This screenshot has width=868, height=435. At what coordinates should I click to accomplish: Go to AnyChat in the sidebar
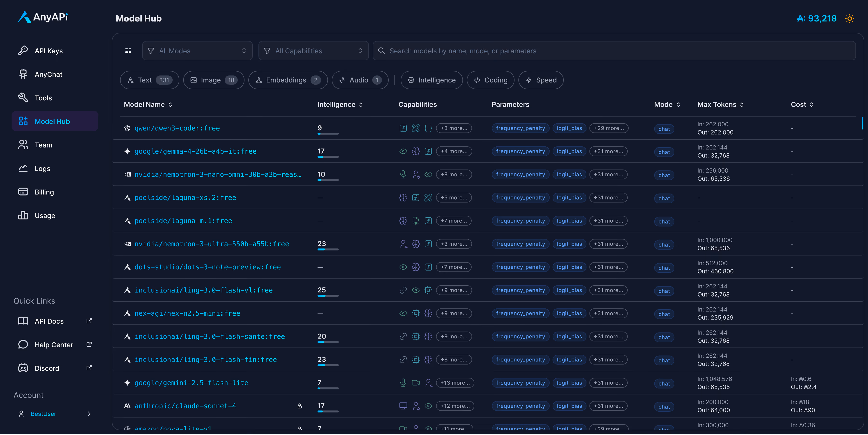pyautogui.click(x=55, y=74)
